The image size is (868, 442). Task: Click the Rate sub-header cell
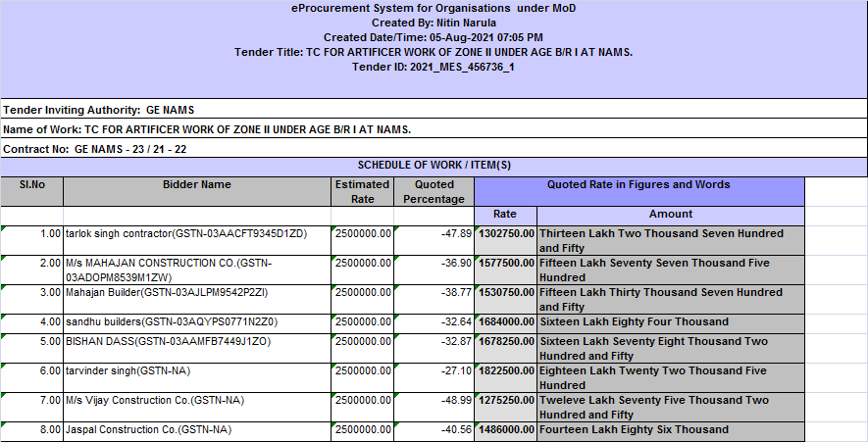pos(505,216)
